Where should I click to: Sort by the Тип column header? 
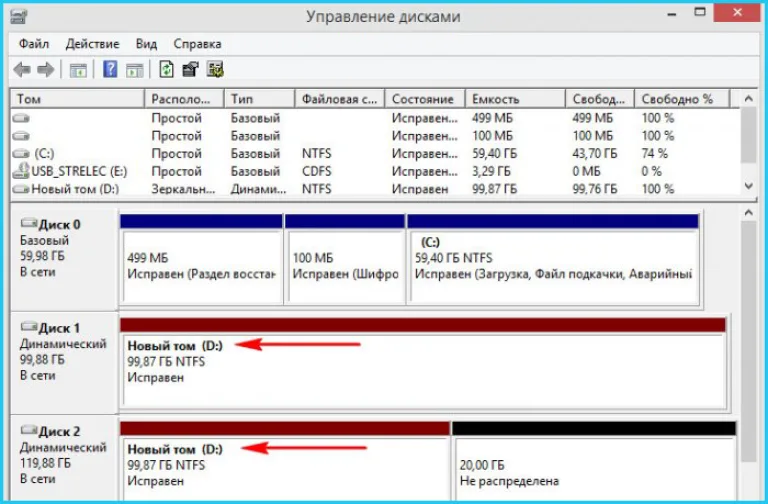260,99
